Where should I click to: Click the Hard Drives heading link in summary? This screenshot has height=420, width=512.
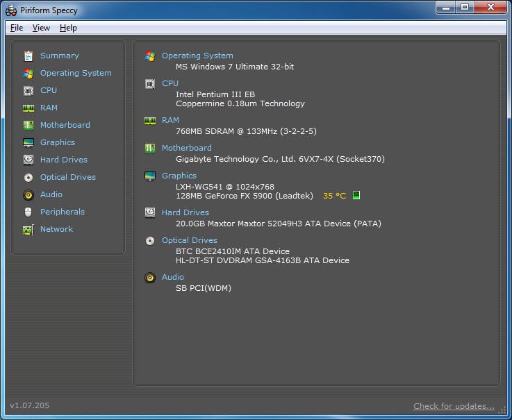[x=185, y=212]
